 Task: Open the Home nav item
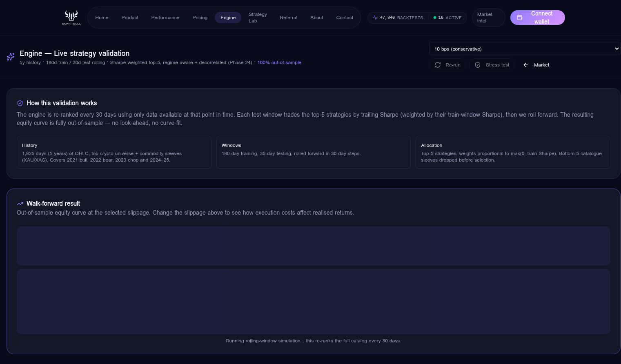point(102,18)
